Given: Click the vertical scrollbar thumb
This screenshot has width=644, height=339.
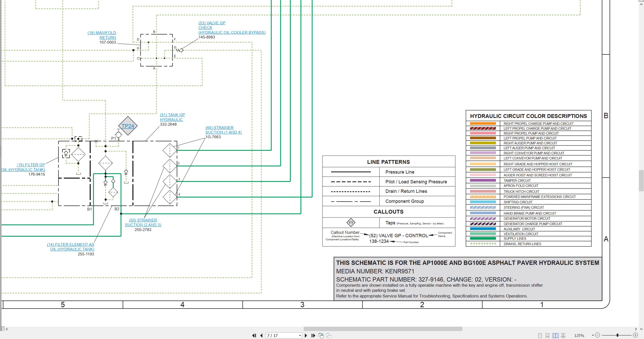Looking at the screenshot, I should pos(641,181).
